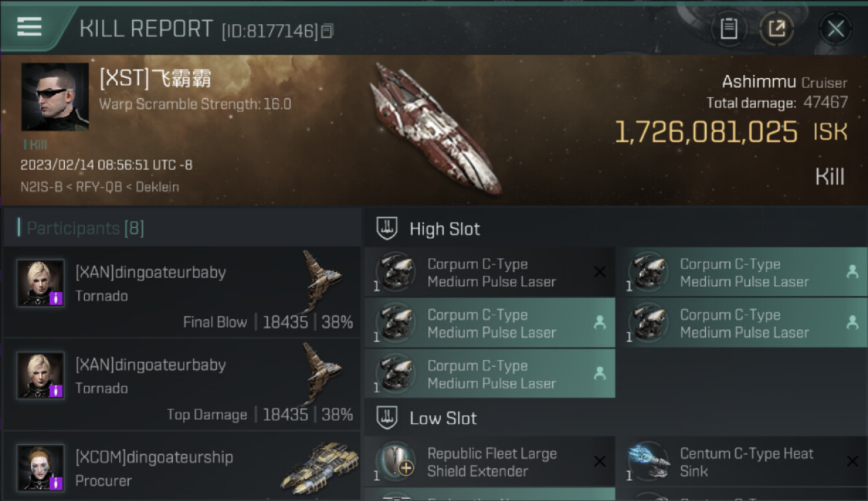
Task: Click the Procurer ship icon
Action: pyautogui.click(x=319, y=468)
